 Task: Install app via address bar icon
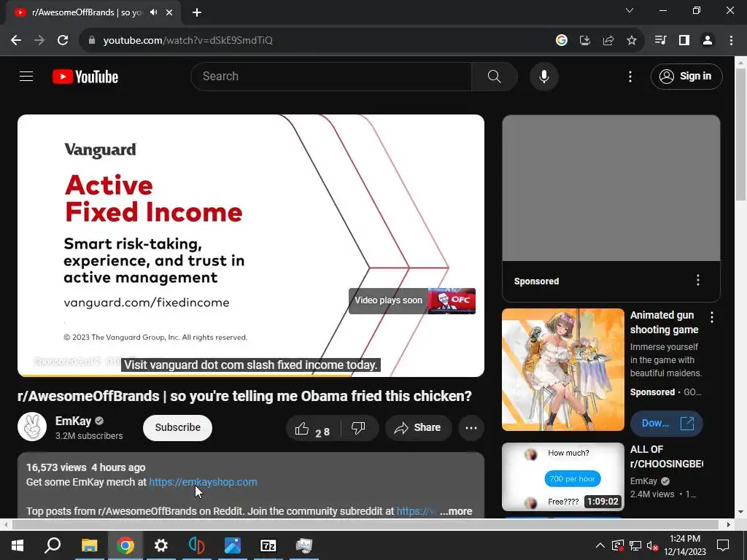[584, 41]
